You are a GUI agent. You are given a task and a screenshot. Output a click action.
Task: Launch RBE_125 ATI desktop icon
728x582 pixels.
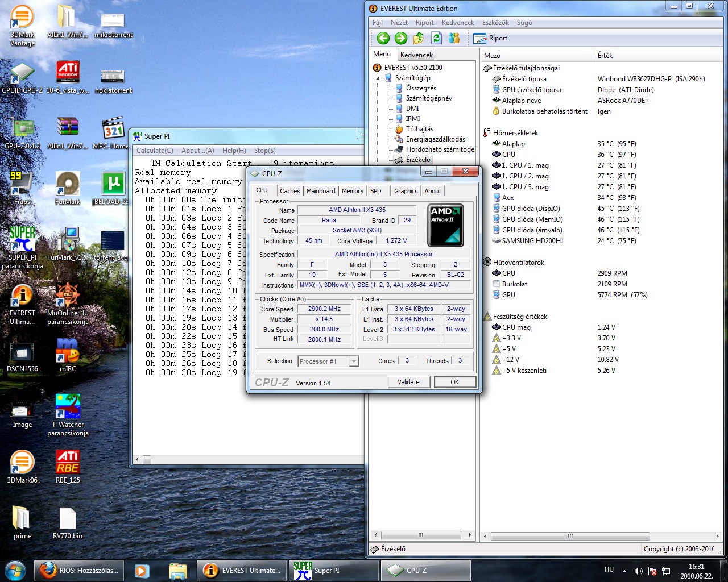pos(68,467)
